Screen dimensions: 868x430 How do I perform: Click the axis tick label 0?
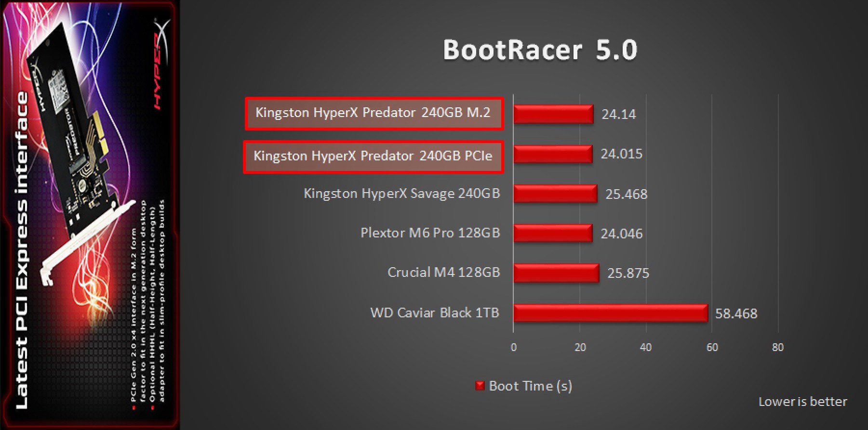(514, 347)
